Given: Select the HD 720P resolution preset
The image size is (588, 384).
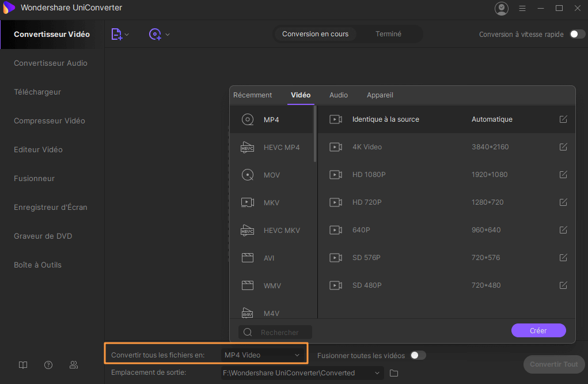Looking at the screenshot, I should click(x=446, y=202).
